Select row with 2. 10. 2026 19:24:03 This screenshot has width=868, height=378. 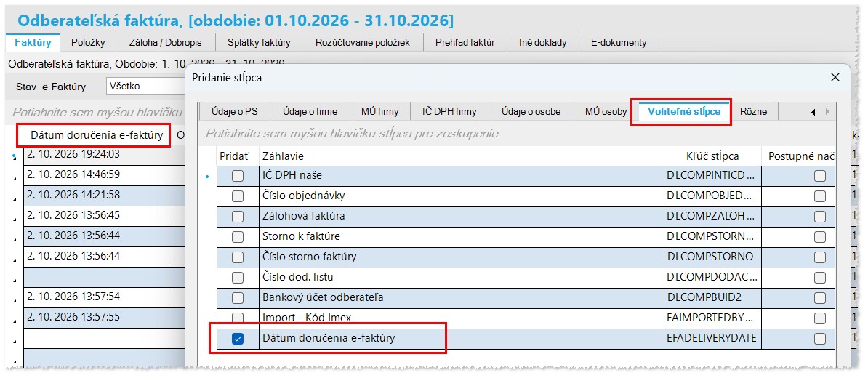[x=96, y=154]
